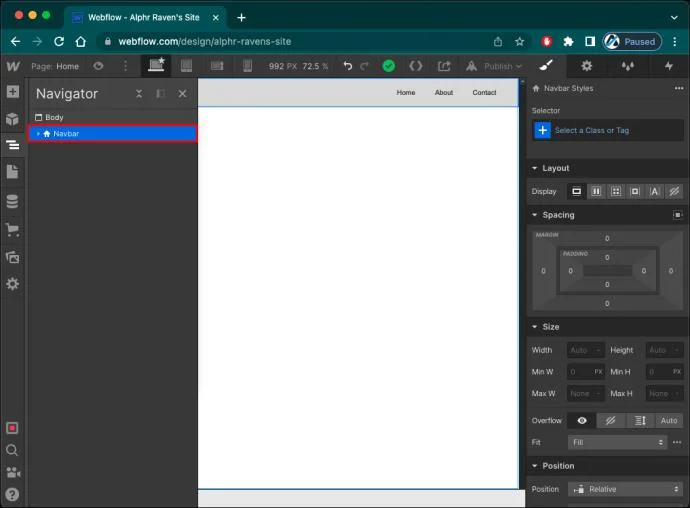The image size is (690, 508).
Task: Switch to mobile landscape breakpoint
Action: click(x=217, y=66)
